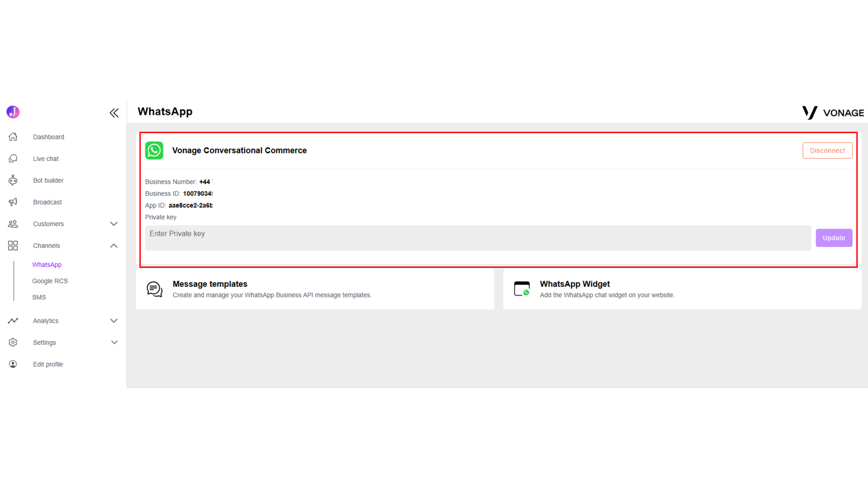Expand the Customers menu chevron
868x488 pixels.
click(x=114, y=223)
